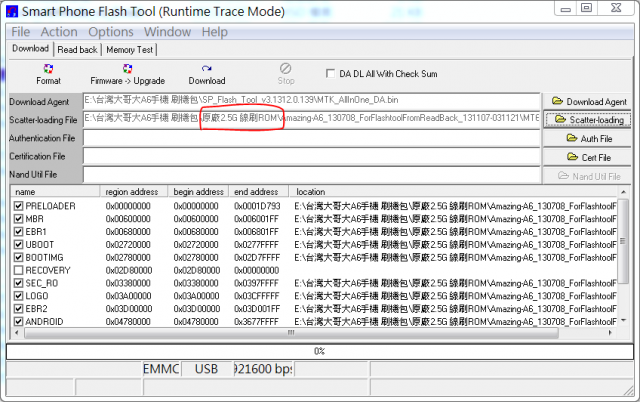640x402 pixels.
Task: Click the horizontal scrollbar left arrow
Action: click(17, 333)
